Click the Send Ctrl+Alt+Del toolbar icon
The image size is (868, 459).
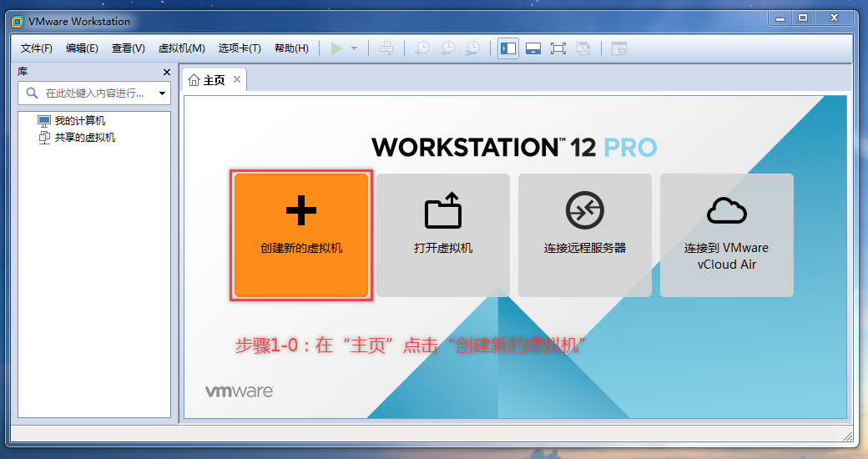coord(386,48)
